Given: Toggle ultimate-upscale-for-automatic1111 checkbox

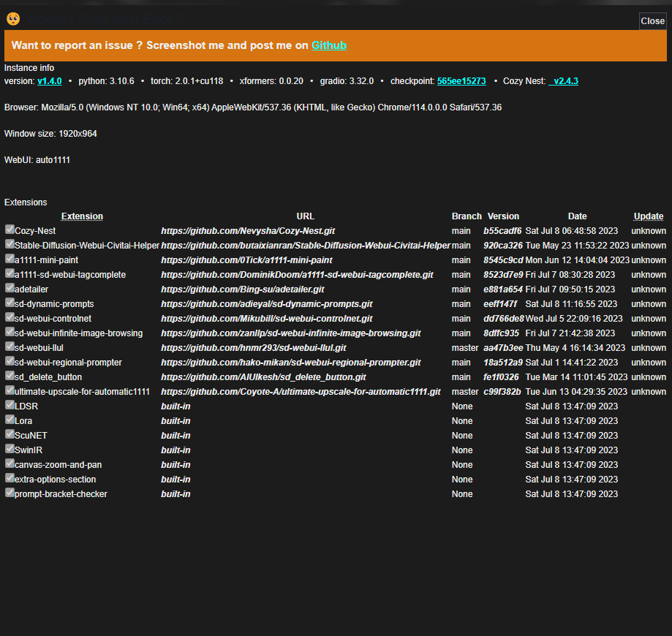Looking at the screenshot, I should (x=10, y=390).
